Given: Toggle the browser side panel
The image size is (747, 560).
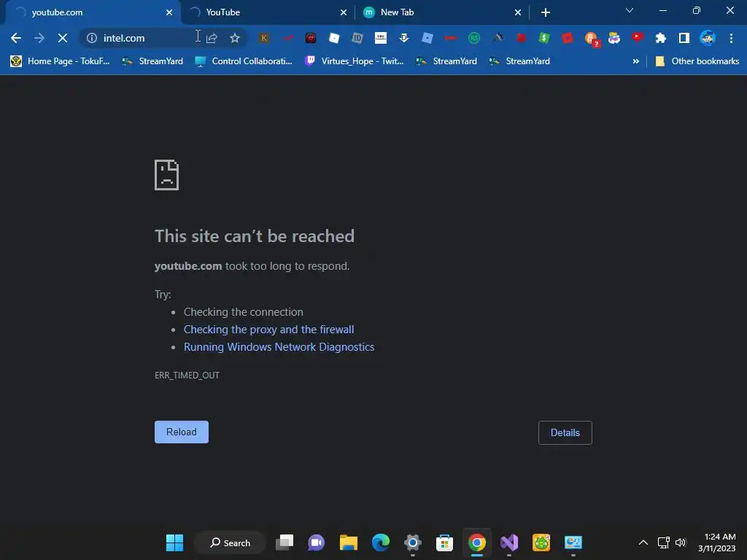Looking at the screenshot, I should (684, 38).
